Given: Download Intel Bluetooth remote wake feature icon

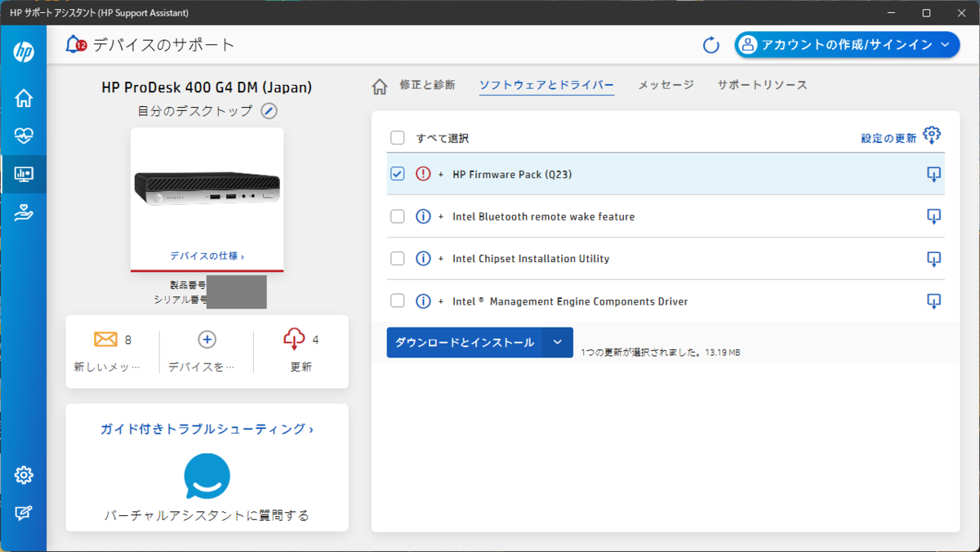Looking at the screenshot, I should (x=934, y=216).
